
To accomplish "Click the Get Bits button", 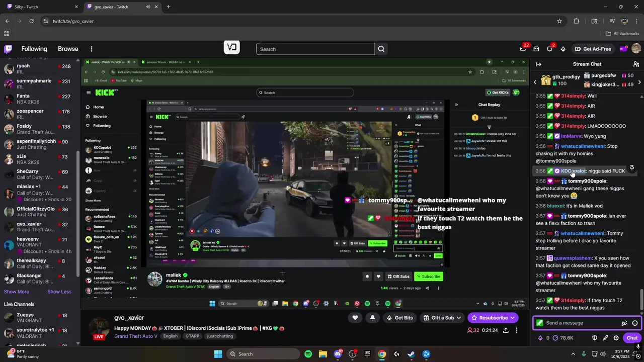I will 399,318.
